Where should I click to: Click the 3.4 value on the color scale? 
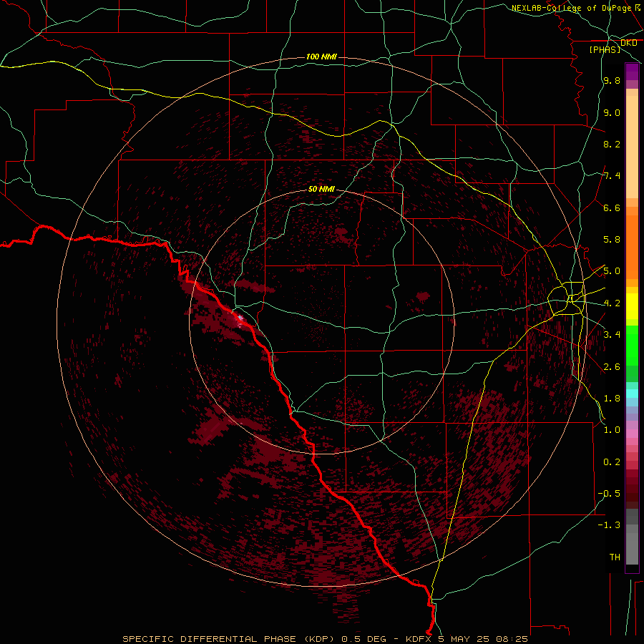[612, 334]
